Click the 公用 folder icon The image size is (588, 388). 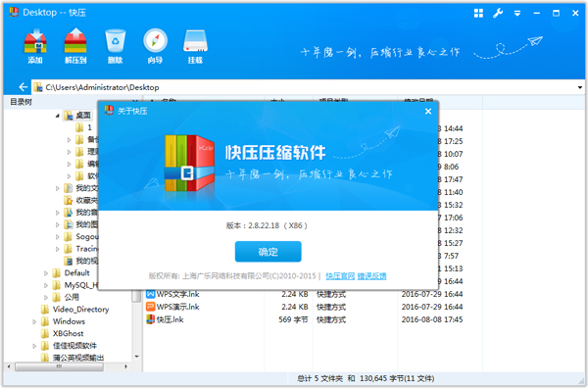(x=57, y=297)
